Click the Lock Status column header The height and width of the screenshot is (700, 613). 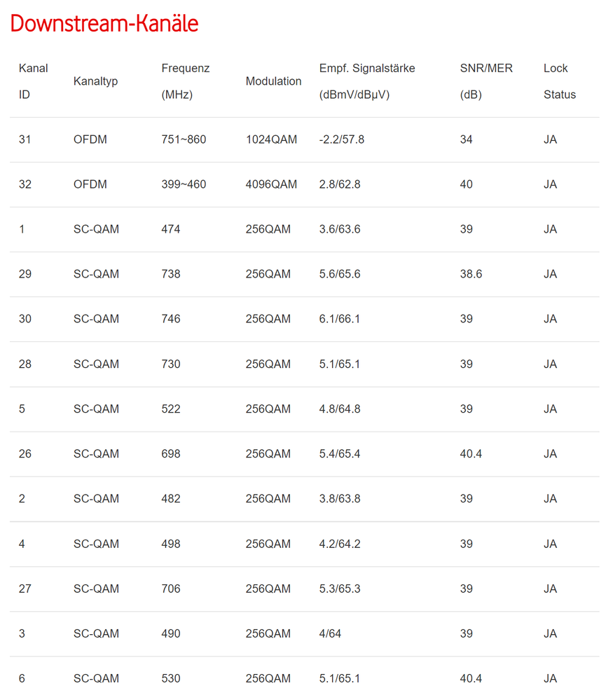point(559,81)
